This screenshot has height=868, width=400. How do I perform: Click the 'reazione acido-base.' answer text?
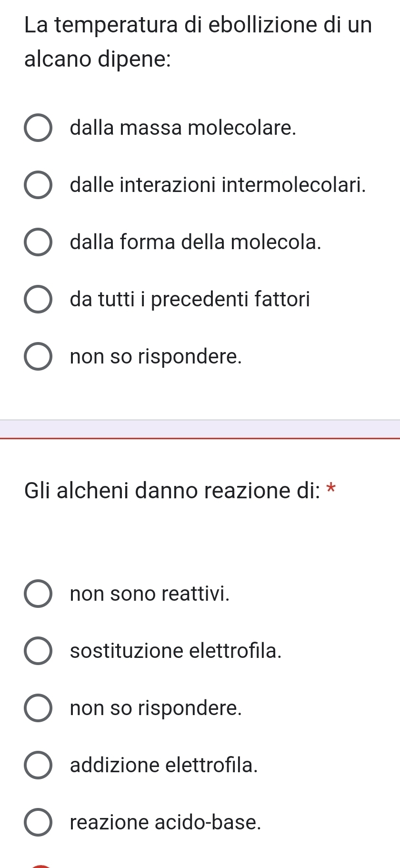click(x=166, y=822)
